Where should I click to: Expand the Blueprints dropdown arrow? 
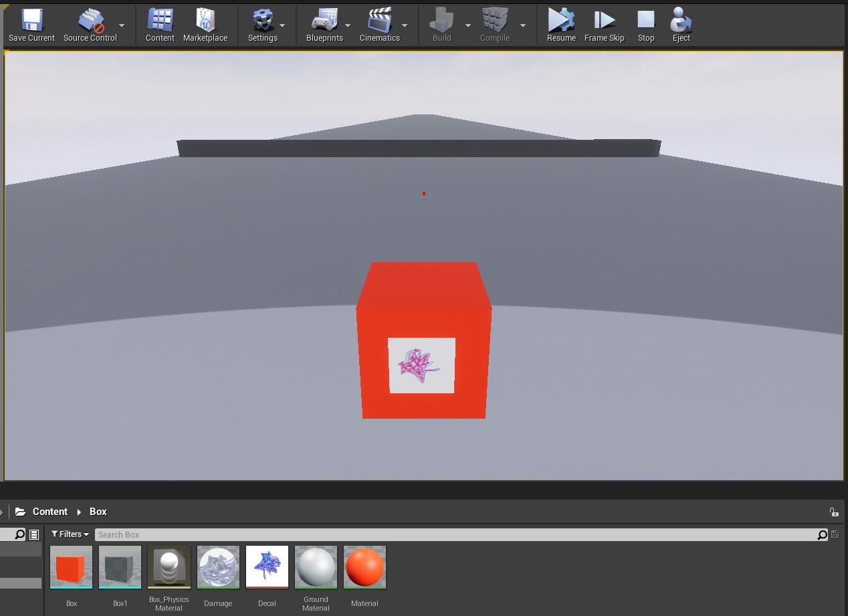[348, 25]
